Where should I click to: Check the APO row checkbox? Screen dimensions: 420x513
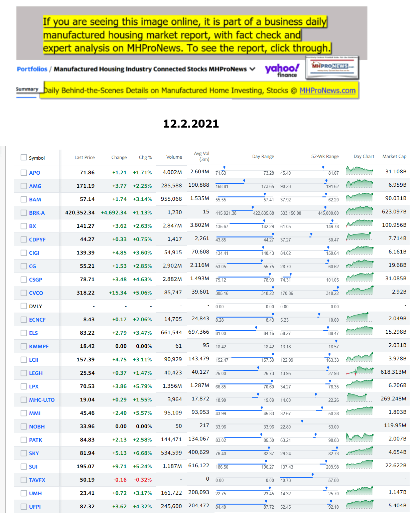point(24,173)
